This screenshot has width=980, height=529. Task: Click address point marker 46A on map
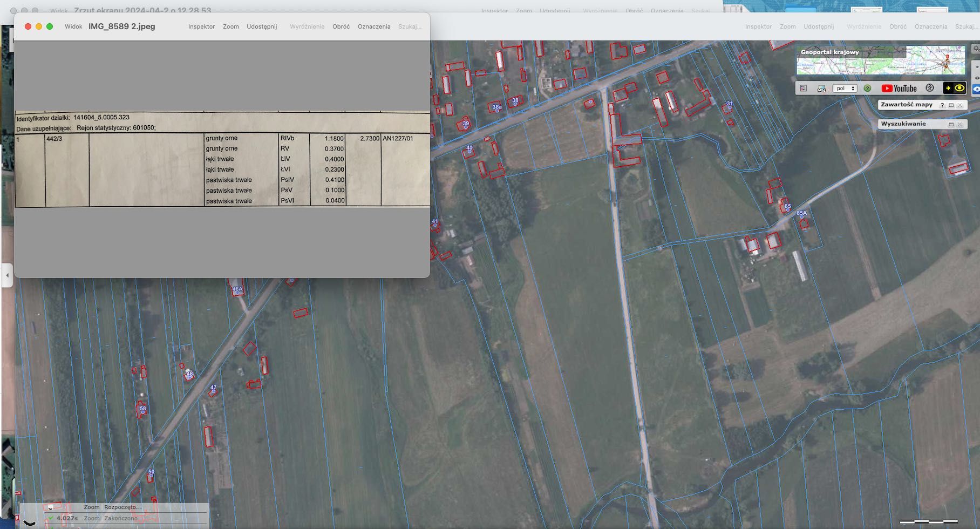tap(237, 289)
